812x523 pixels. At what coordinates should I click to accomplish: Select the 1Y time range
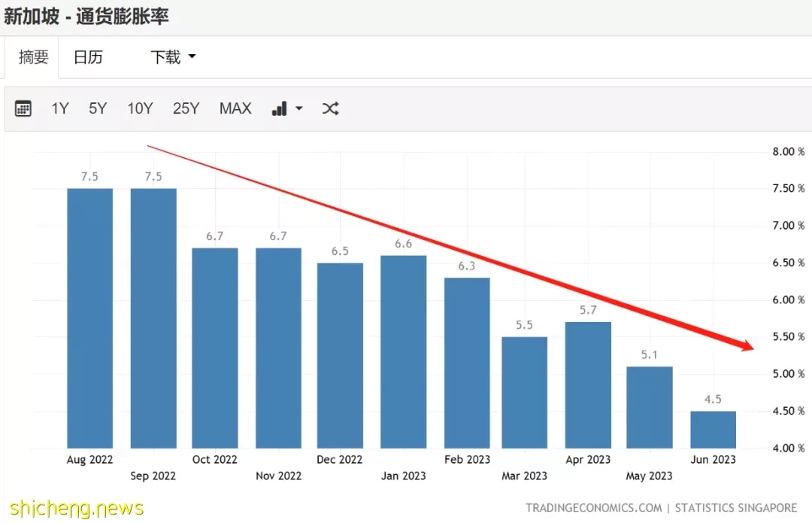[x=60, y=109]
